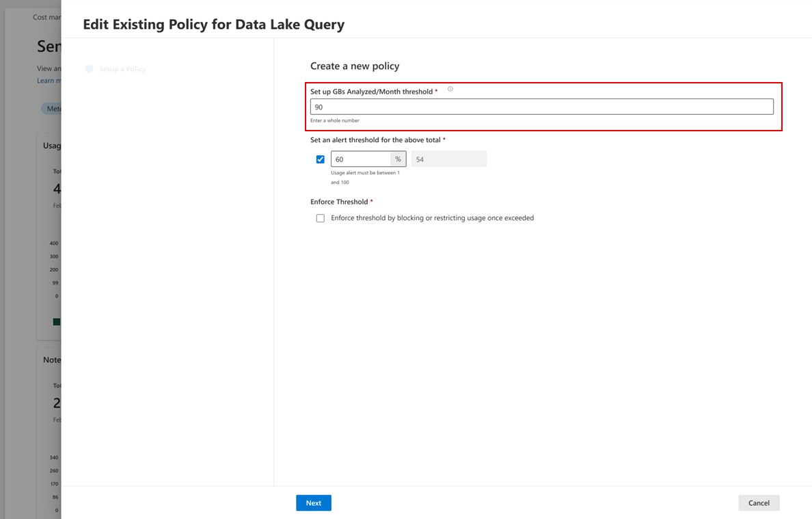This screenshot has width=812, height=519.
Task: Uncheck the alert threshold checkbox
Action: [x=321, y=159]
